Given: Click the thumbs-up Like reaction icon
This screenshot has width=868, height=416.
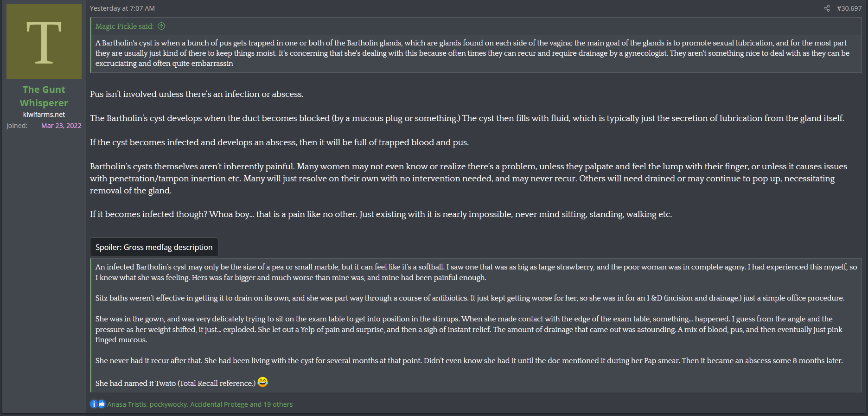Looking at the screenshot, I should 102,404.
